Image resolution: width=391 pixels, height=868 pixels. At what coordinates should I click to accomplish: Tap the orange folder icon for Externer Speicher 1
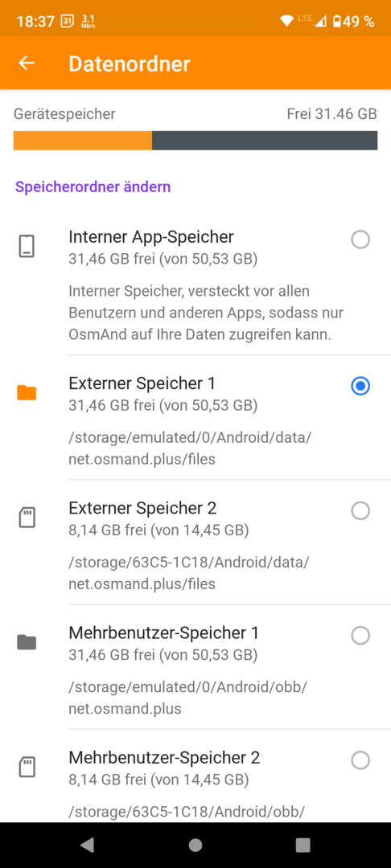coord(27,393)
